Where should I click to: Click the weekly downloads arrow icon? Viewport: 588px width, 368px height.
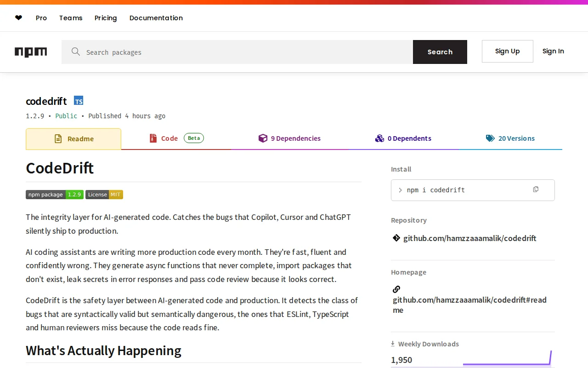pyautogui.click(x=393, y=344)
